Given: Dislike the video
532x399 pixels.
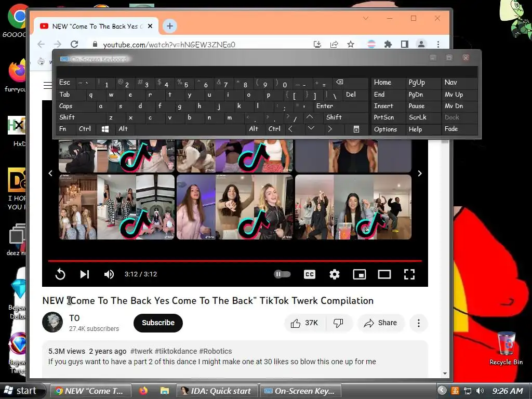Looking at the screenshot, I should click(x=339, y=323).
